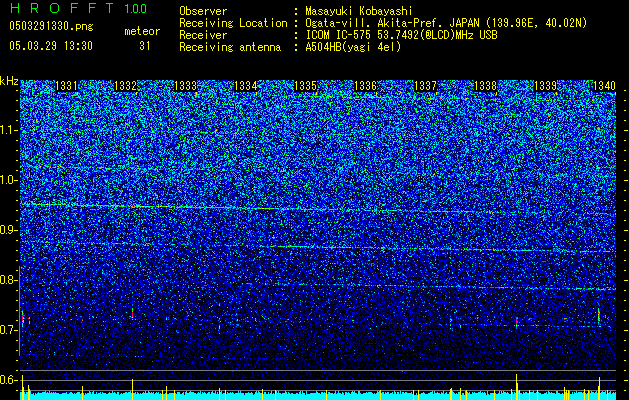
Task: Click the 'Receiving Location' label
Action: coord(233,23)
